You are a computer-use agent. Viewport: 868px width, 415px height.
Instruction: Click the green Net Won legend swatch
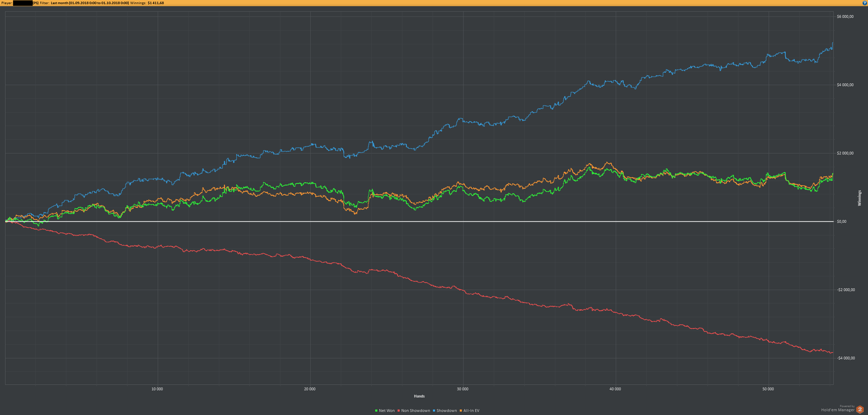pyautogui.click(x=376, y=411)
